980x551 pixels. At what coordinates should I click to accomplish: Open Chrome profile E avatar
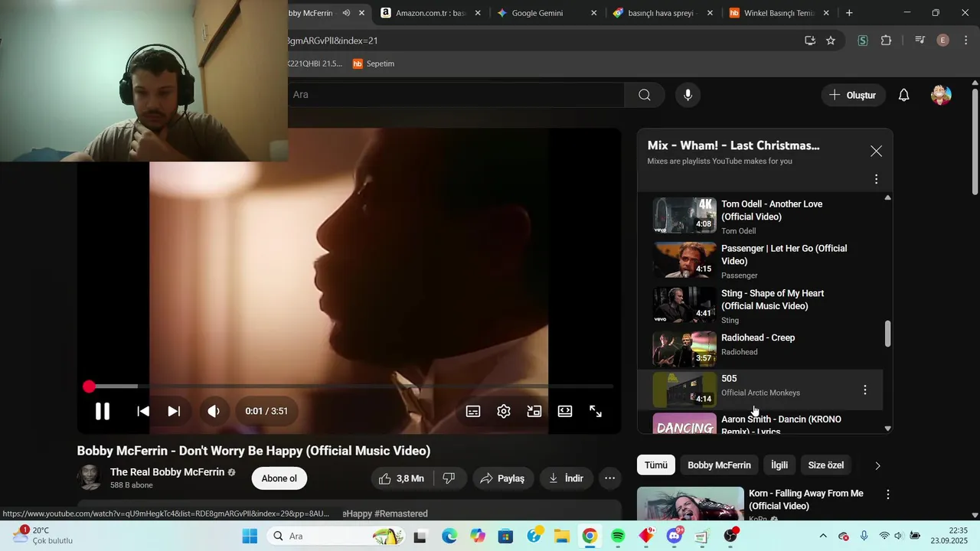pos(943,41)
